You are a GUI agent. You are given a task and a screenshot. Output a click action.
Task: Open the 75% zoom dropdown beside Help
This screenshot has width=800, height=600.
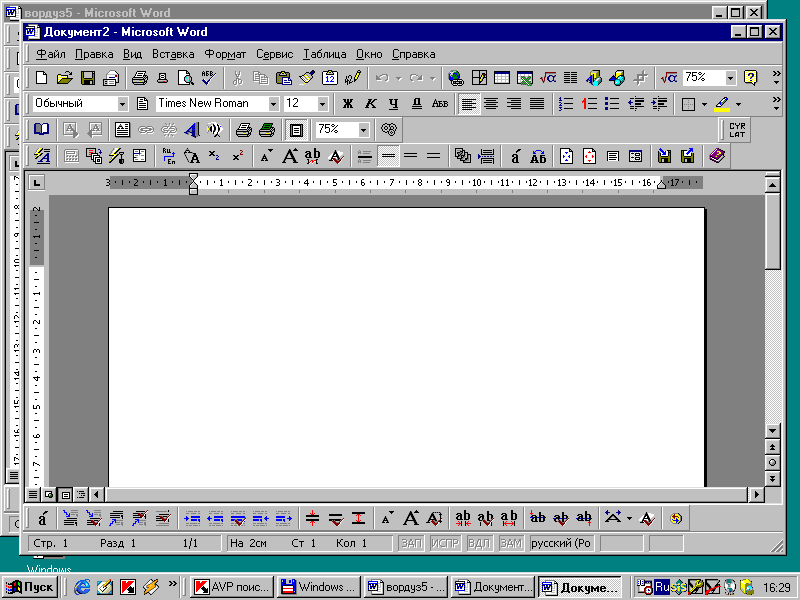(x=731, y=78)
